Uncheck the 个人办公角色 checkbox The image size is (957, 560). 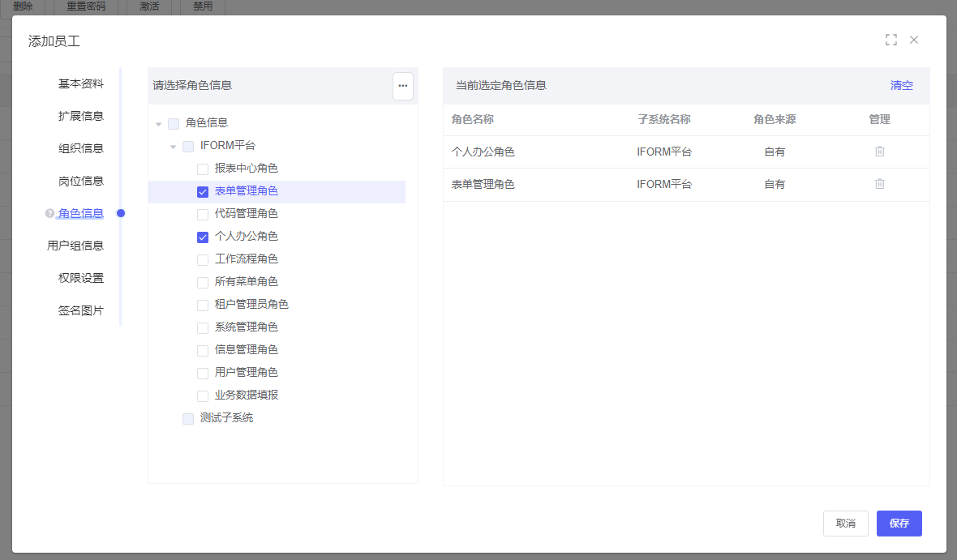pyautogui.click(x=203, y=237)
